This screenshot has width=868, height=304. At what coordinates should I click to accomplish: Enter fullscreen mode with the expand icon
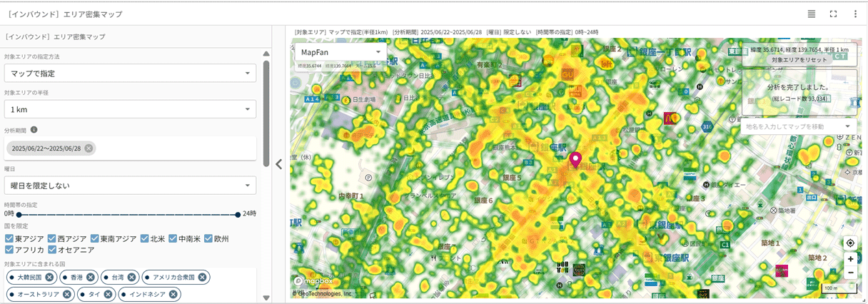[x=833, y=14]
